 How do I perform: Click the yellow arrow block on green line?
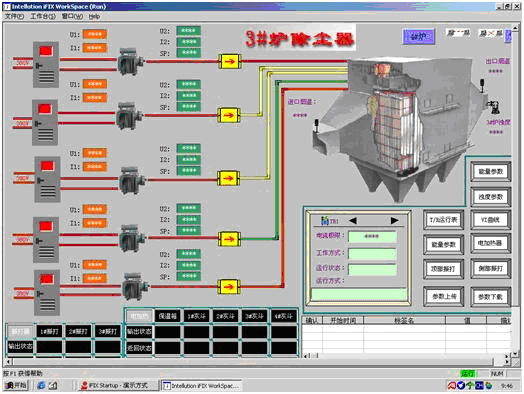(229, 239)
